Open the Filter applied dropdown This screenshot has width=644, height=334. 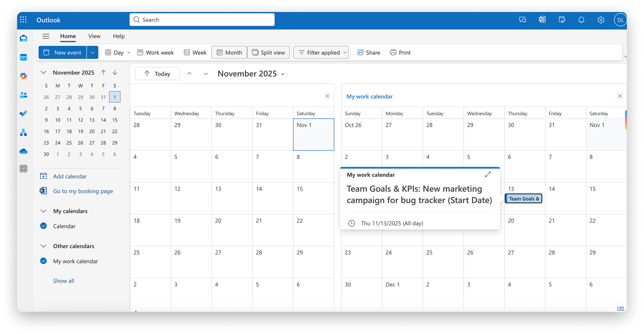(x=321, y=53)
